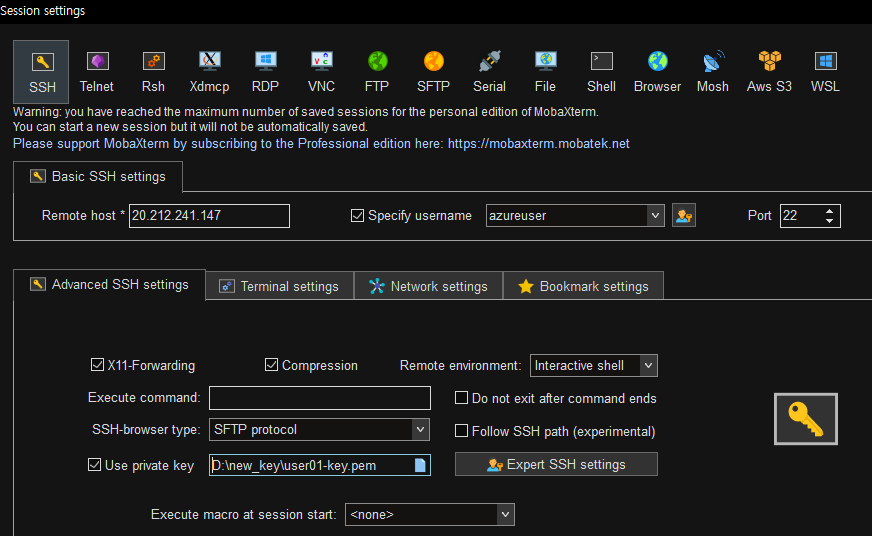Pick the Serial session type
This screenshot has width=872, height=536.
(x=489, y=72)
